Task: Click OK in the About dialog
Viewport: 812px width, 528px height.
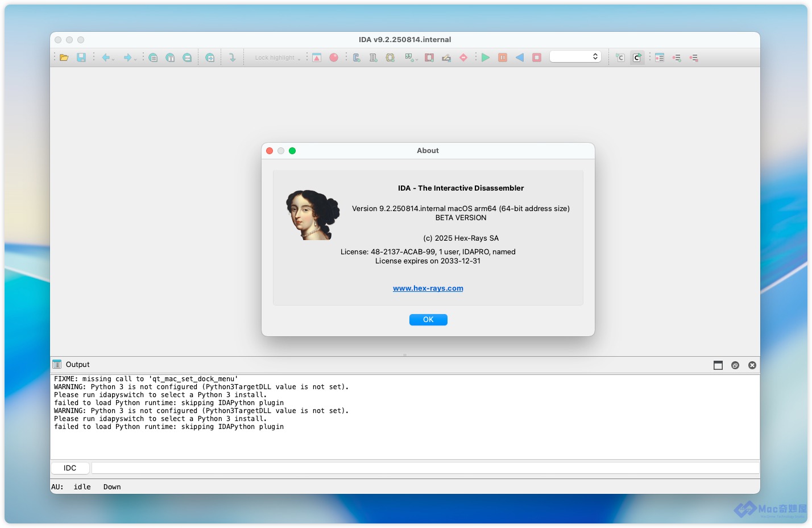Action: point(428,320)
